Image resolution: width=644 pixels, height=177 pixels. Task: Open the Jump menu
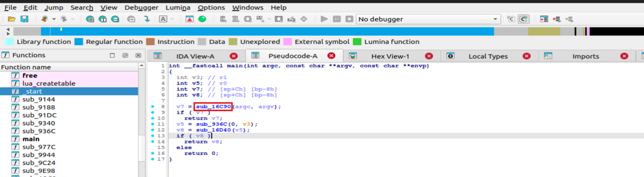tap(54, 7)
